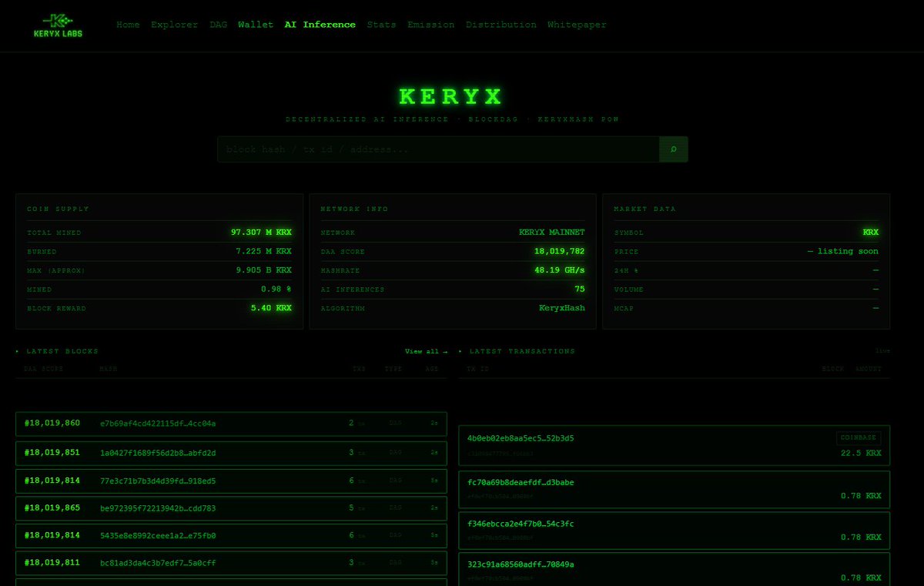Open transaction f346ebcca2e4f7b0…54c3fc
The image size is (924, 586).
tap(521, 524)
